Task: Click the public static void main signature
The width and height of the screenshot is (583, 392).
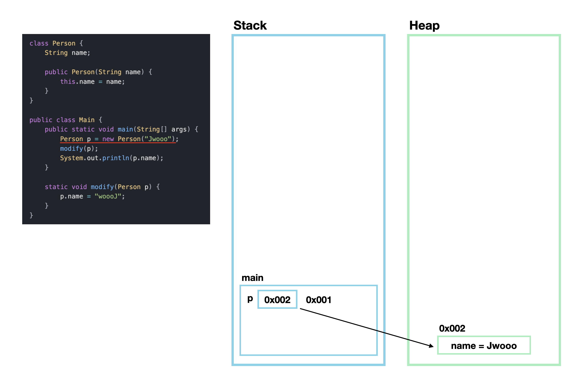Action: (x=121, y=129)
